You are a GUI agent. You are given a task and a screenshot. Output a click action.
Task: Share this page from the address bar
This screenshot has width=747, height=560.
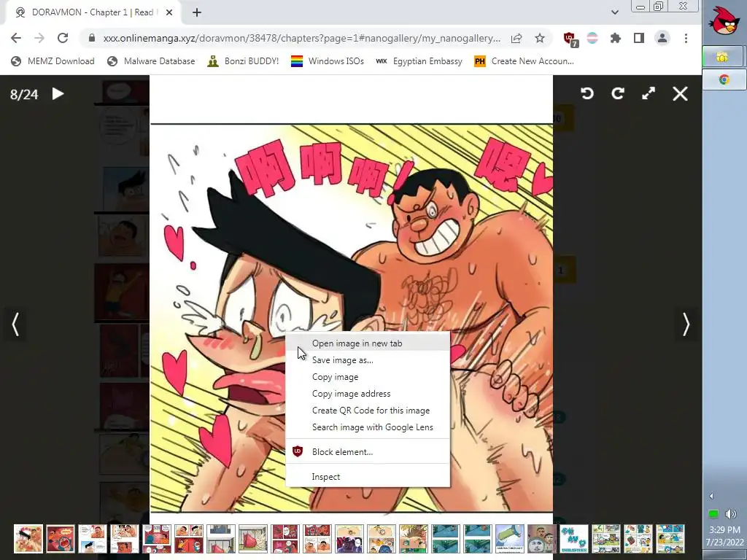[516, 38]
